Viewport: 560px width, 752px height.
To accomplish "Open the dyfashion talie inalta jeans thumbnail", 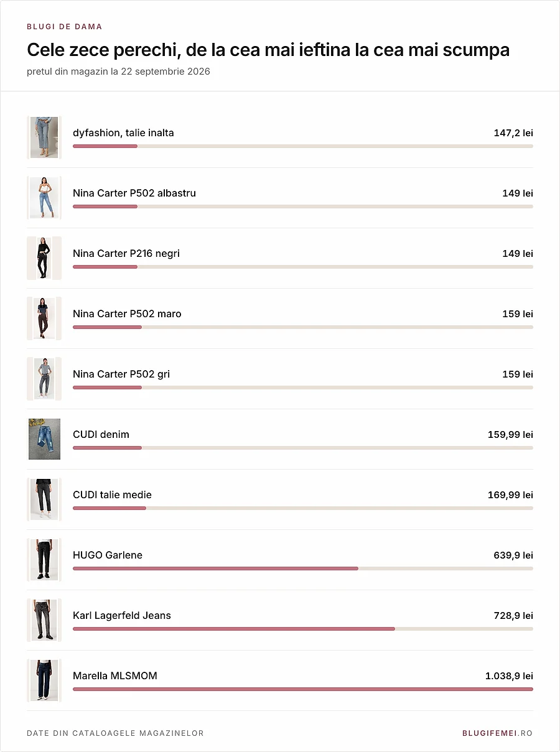I will (44, 137).
